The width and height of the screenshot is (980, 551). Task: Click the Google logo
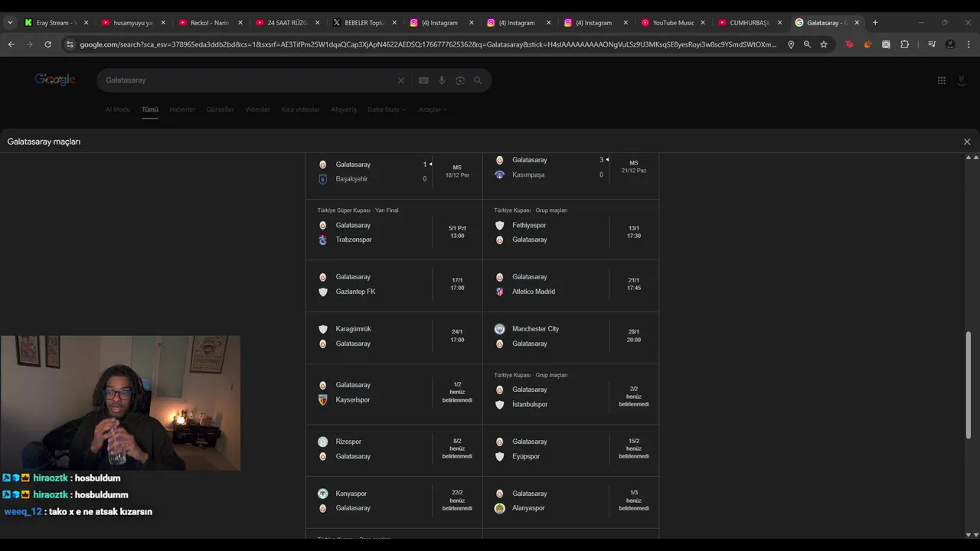coord(55,80)
